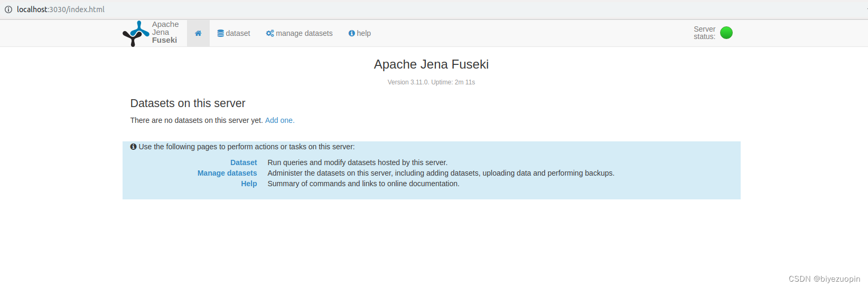Open the home icon tab
868x288 pixels.
point(198,33)
